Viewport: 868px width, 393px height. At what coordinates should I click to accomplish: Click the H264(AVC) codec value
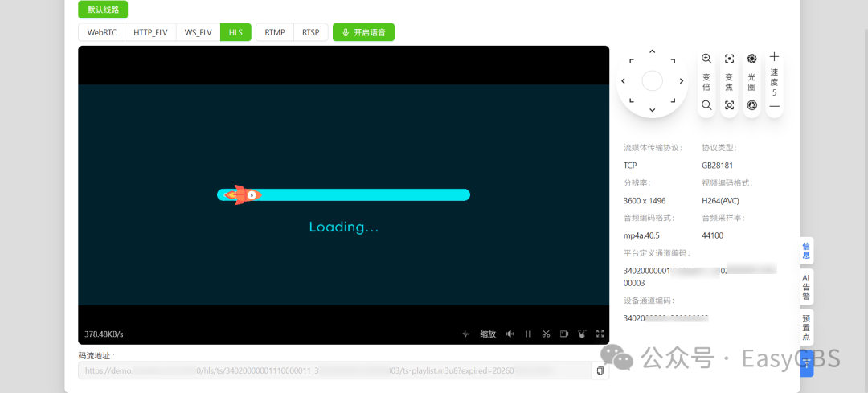(x=720, y=200)
